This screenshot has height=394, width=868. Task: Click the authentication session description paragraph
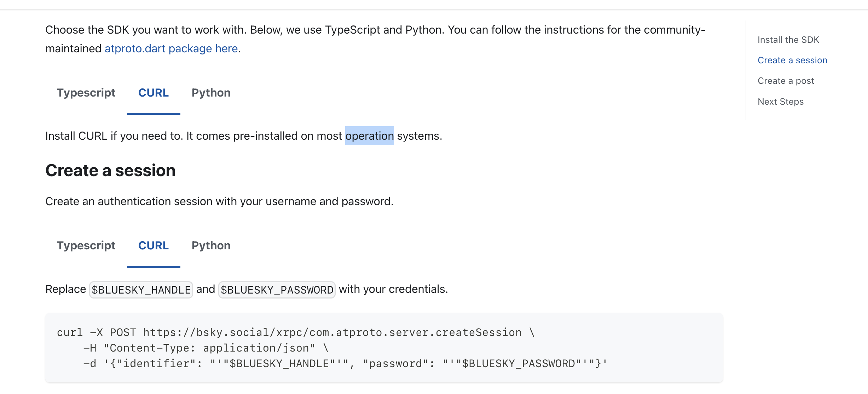point(219,201)
